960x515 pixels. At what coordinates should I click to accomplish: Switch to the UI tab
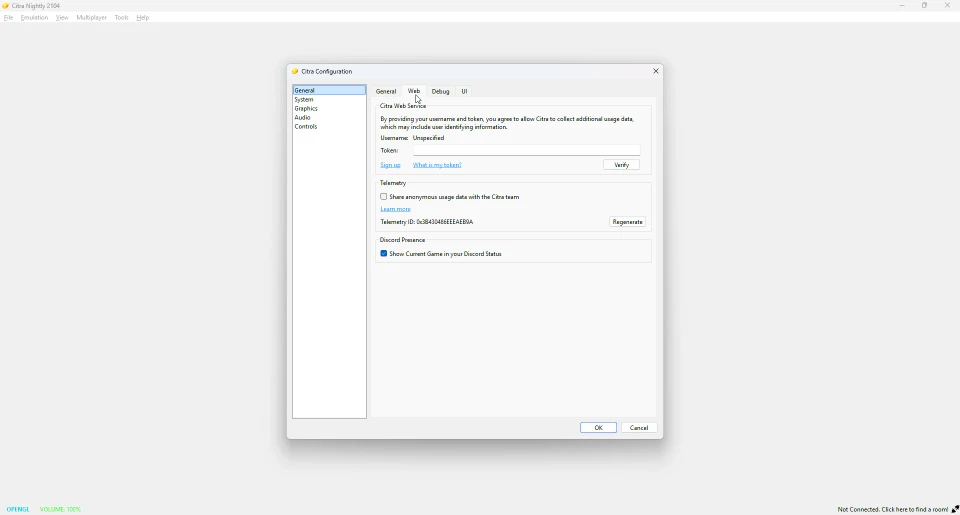click(x=464, y=91)
